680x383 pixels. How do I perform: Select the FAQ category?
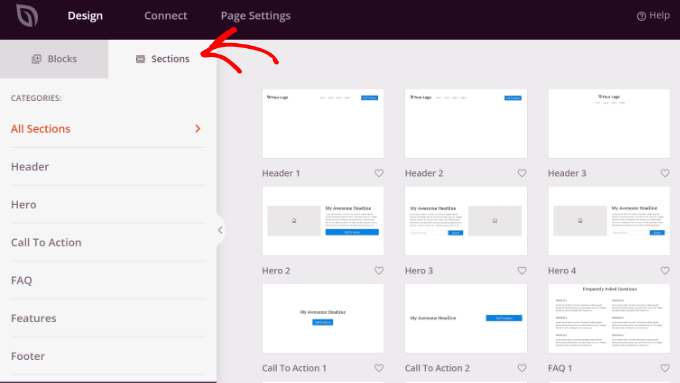pos(108,280)
